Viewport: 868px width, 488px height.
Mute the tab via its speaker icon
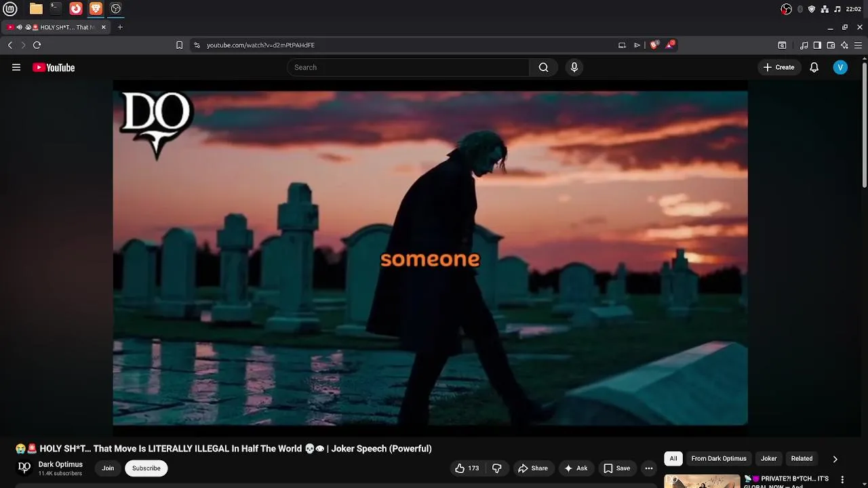pyautogui.click(x=20, y=27)
